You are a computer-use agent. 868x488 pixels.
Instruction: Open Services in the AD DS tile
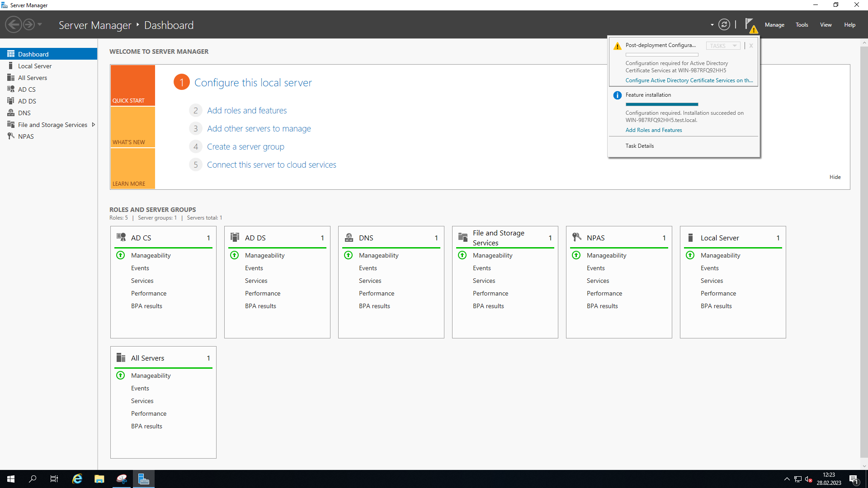(x=256, y=281)
